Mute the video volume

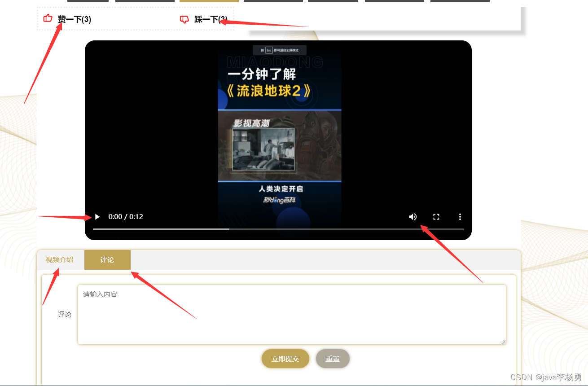413,217
